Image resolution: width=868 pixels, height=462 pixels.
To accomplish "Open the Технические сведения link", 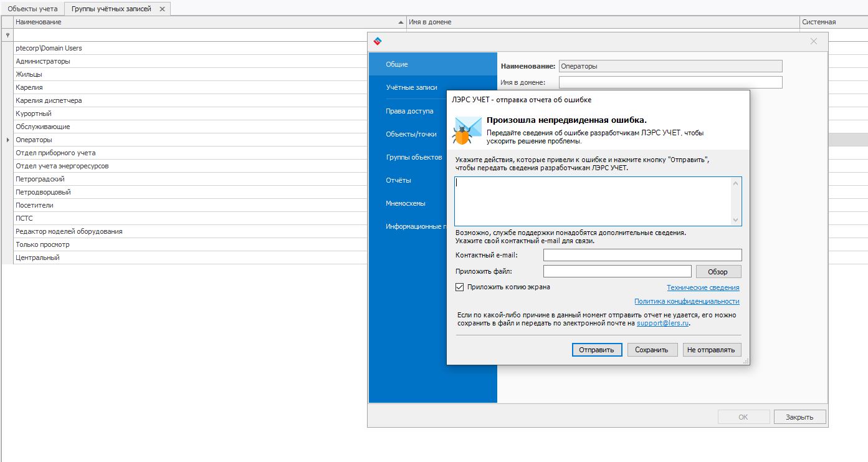I will (703, 288).
